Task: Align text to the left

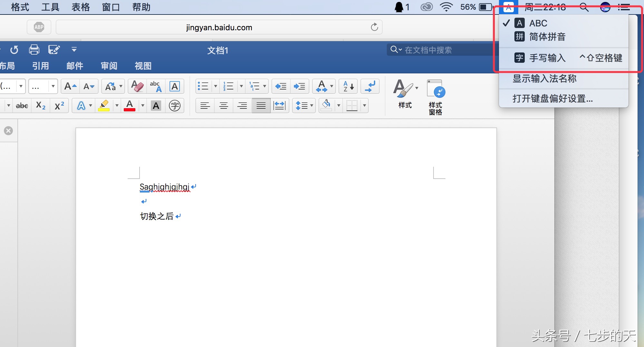Action: (x=205, y=106)
